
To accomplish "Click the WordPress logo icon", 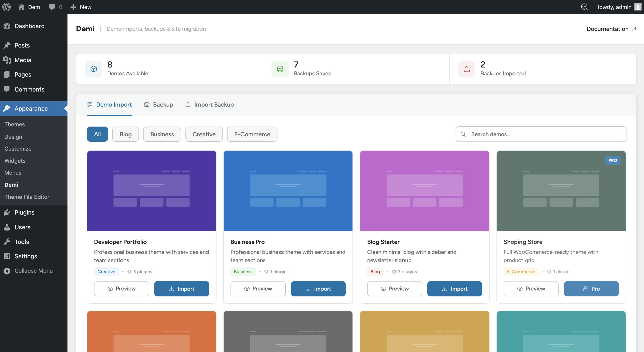I will 7,7.
